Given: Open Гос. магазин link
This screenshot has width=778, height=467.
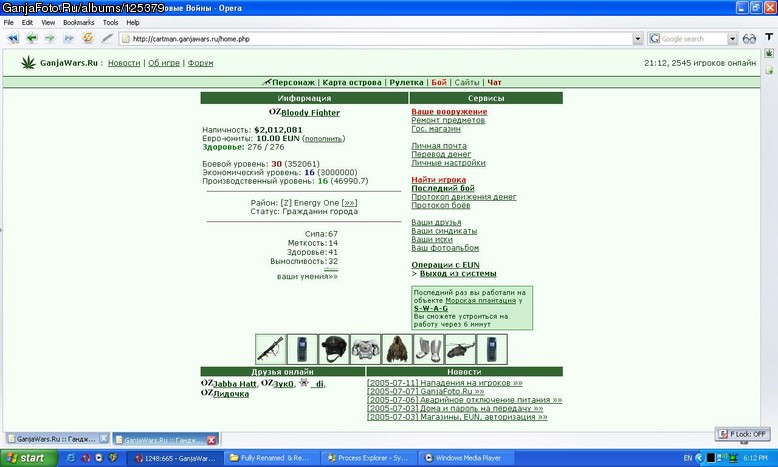Looking at the screenshot, I should coord(436,129).
